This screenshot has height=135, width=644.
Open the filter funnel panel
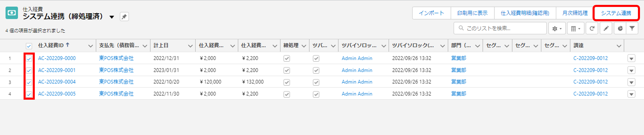point(632,28)
